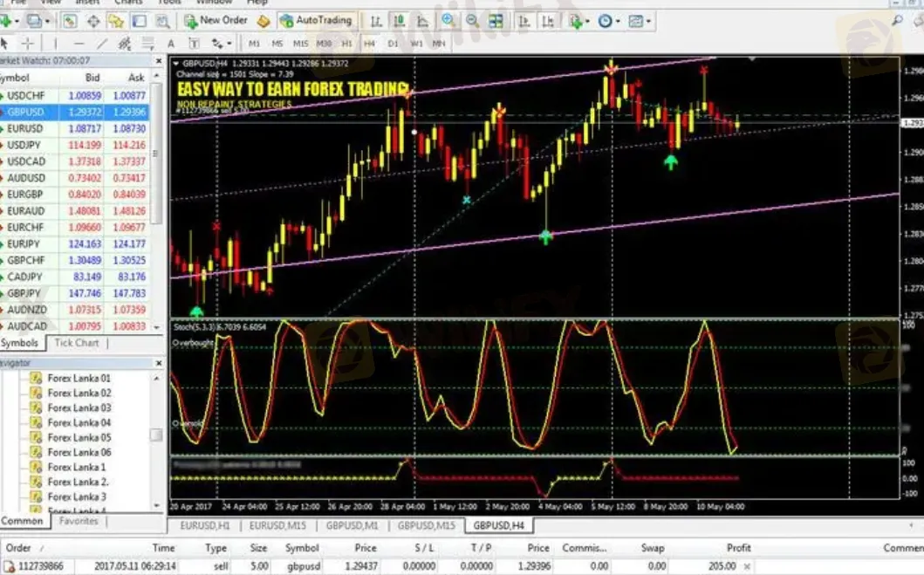Click the Profiles icon
This screenshot has width=924, height=575.
pos(34,22)
